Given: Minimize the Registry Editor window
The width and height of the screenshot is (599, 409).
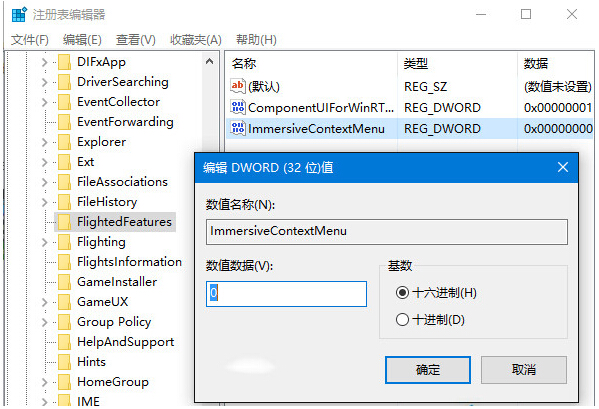Looking at the screenshot, I should [481, 15].
